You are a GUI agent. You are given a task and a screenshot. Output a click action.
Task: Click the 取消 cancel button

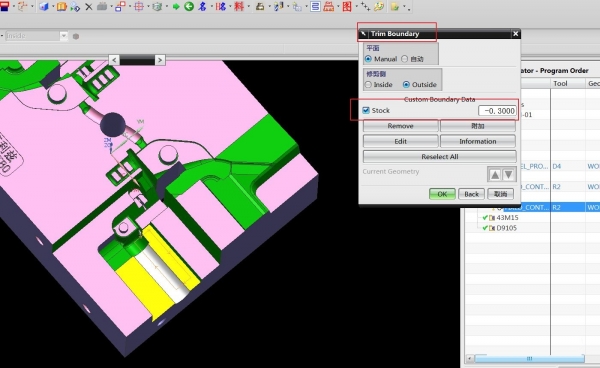[x=501, y=194]
